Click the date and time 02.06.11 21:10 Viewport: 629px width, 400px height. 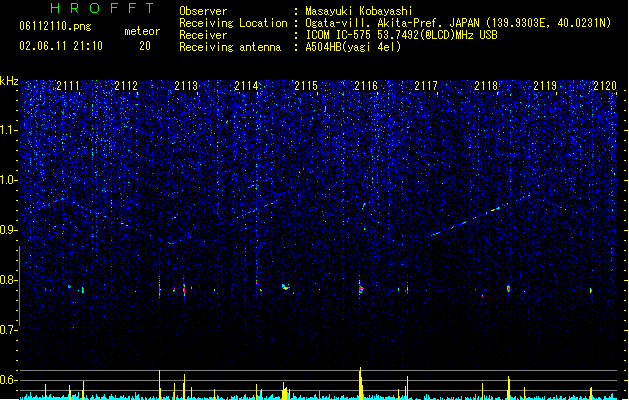click(x=61, y=46)
